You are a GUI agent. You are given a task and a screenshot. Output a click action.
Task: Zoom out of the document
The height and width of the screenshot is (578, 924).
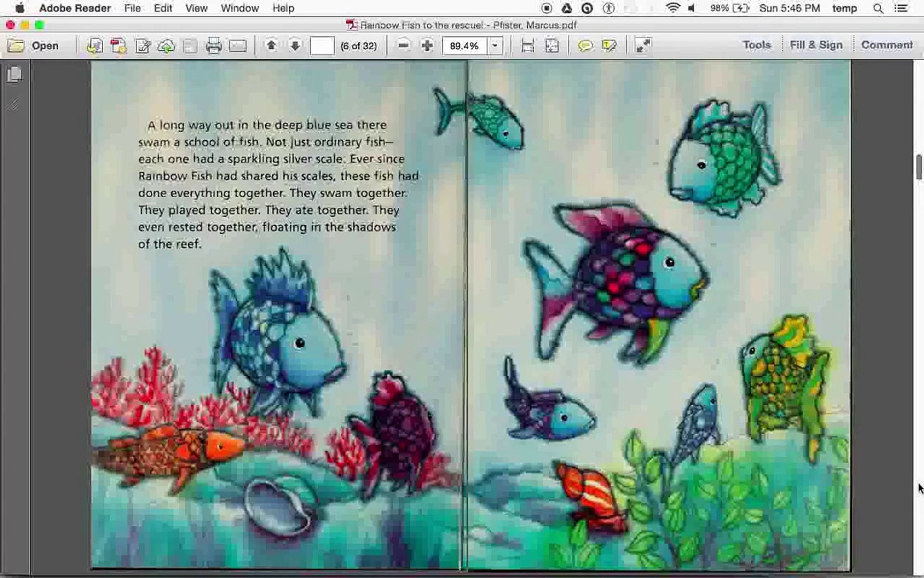pos(403,45)
